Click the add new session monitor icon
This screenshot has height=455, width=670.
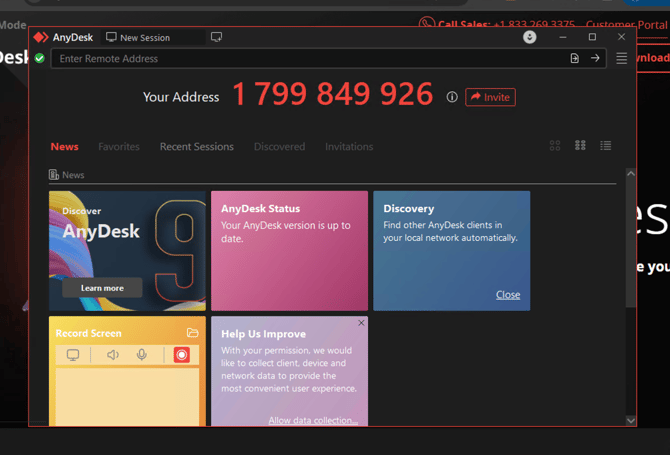216,37
